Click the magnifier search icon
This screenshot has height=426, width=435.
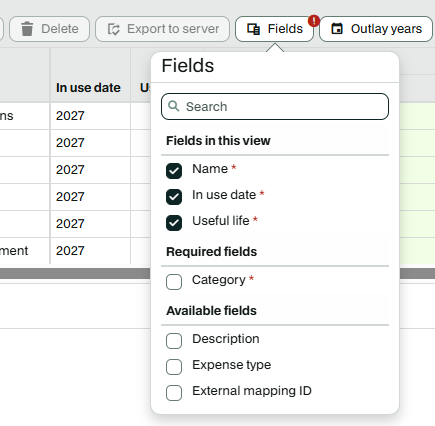(174, 106)
